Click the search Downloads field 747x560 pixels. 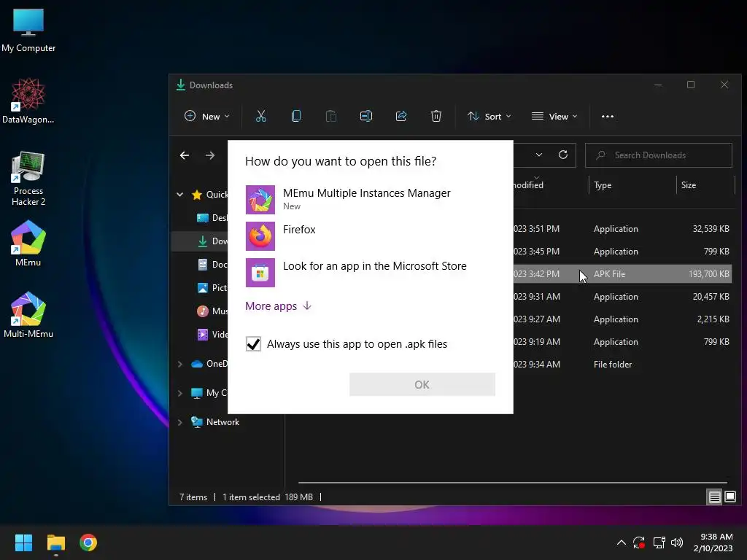[659, 155]
